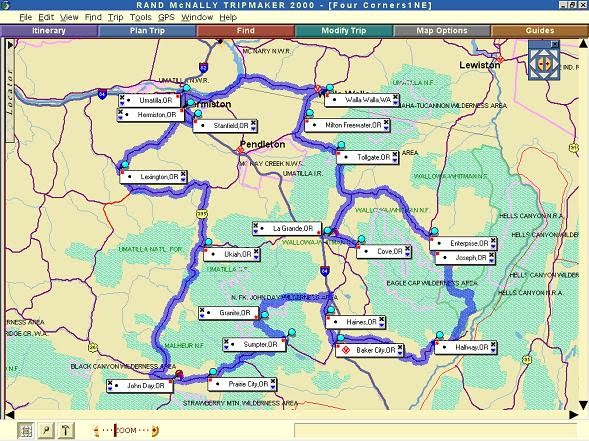Open the Modify Trip tab
The image size is (589, 441).
(x=344, y=31)
